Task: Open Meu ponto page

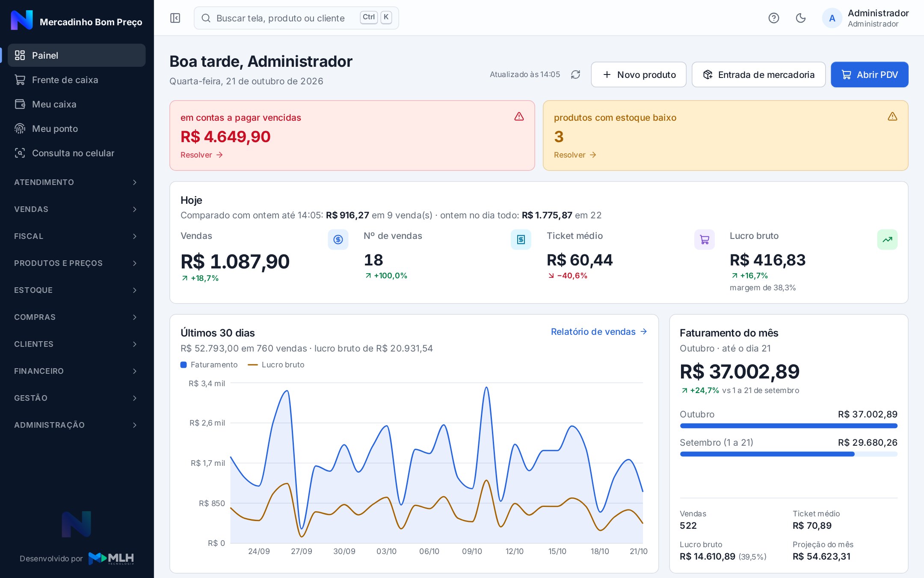Action: coord(77,128)
